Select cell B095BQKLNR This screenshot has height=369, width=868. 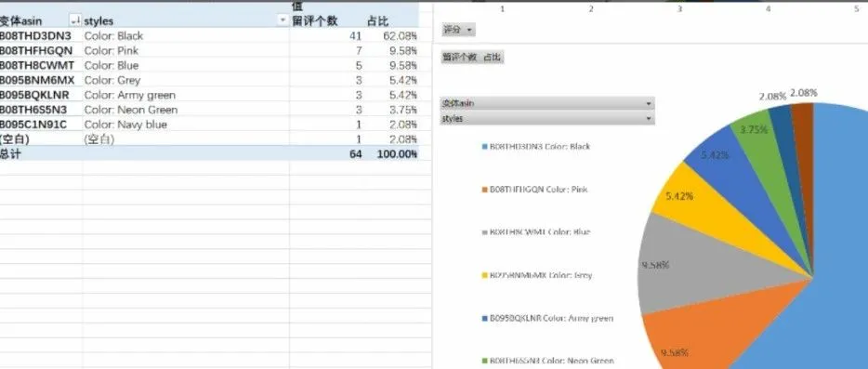click(35, 96)
